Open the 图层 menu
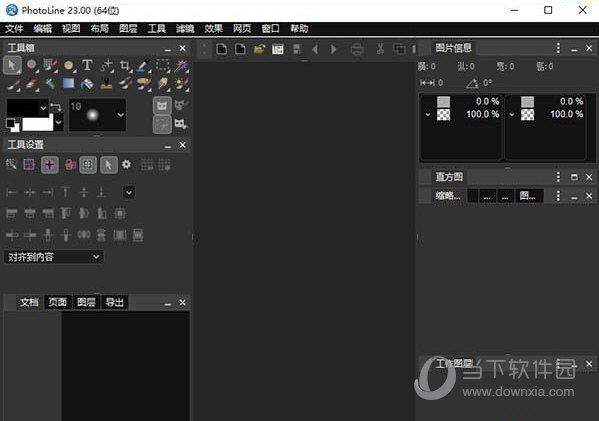Viewport: 599px width, 421px height. pyautogui.click(x=128, y=29)
